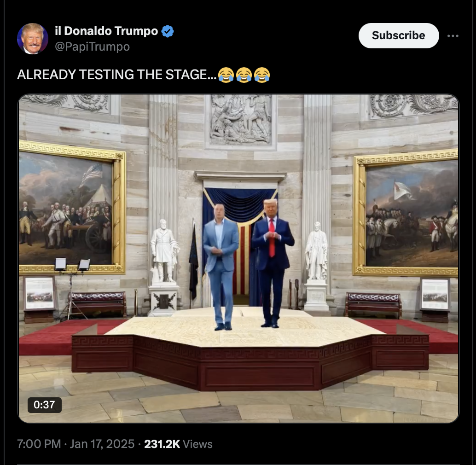
Task: Click the blue verified badge
Action: (x=168, y=31)
